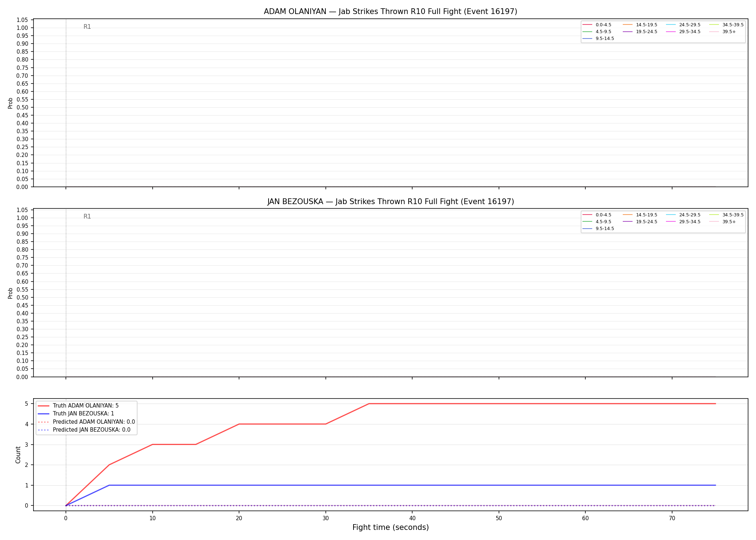This screenshot has height=540, width=756.
Task: Select the Predicted JAN BEZOUSKA: 0.0 legend entry
Action: point(84,430)
